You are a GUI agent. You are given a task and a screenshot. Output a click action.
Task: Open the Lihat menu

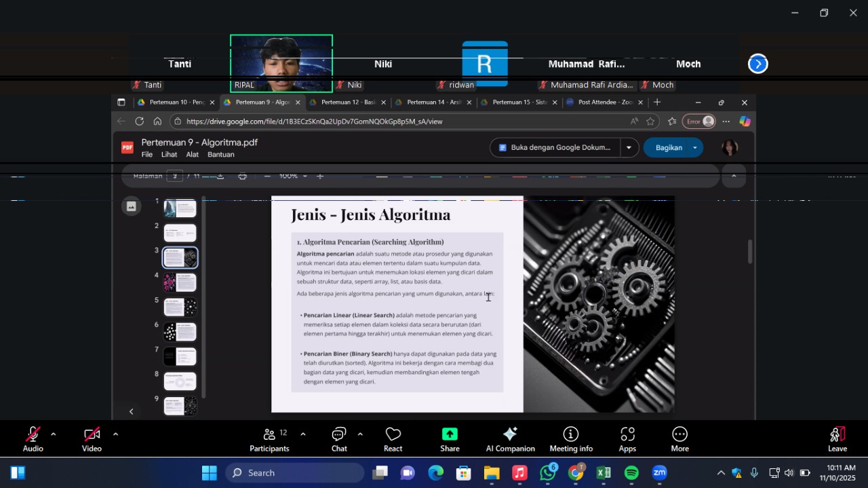169,155
